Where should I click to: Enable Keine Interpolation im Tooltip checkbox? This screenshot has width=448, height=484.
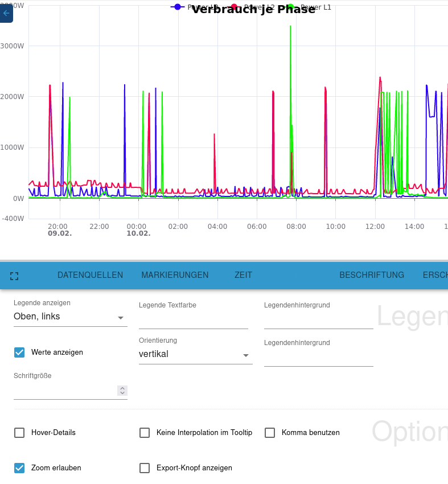pyautogui.click(x=145, y=433)
